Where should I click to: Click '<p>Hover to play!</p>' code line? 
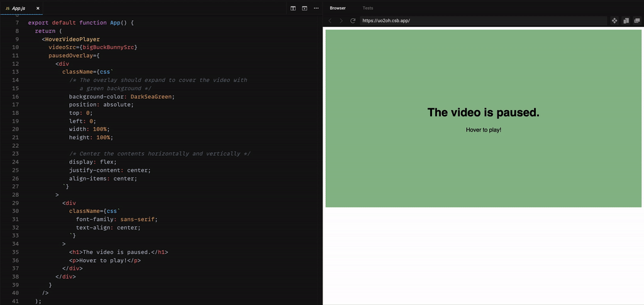click(x=105, y=260)
